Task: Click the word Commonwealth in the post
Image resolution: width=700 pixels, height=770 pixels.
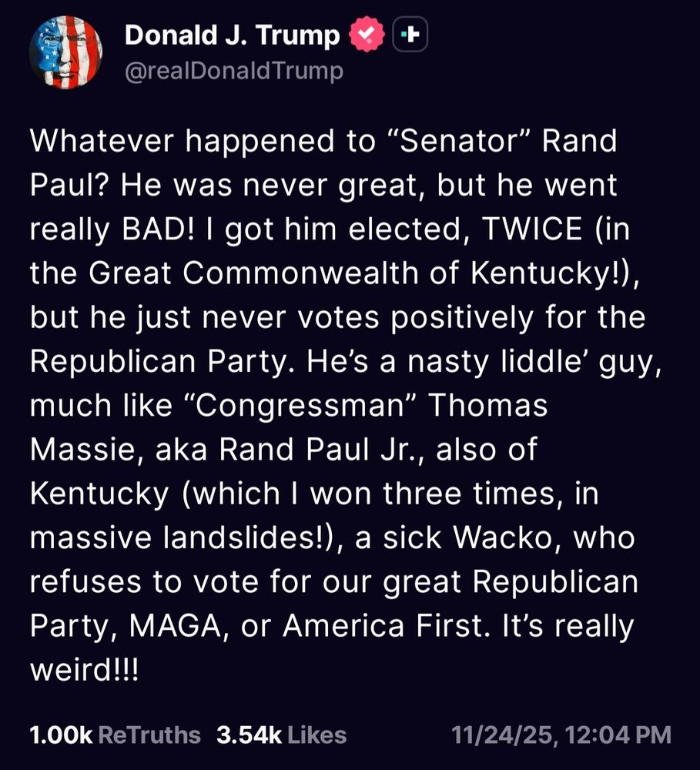Action: click(x=300, y=273)
